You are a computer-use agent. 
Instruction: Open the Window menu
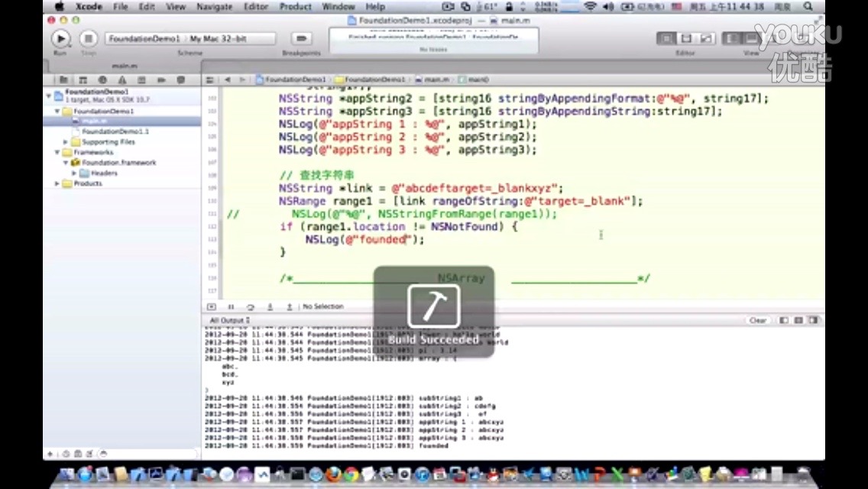(x=338, y=7)
